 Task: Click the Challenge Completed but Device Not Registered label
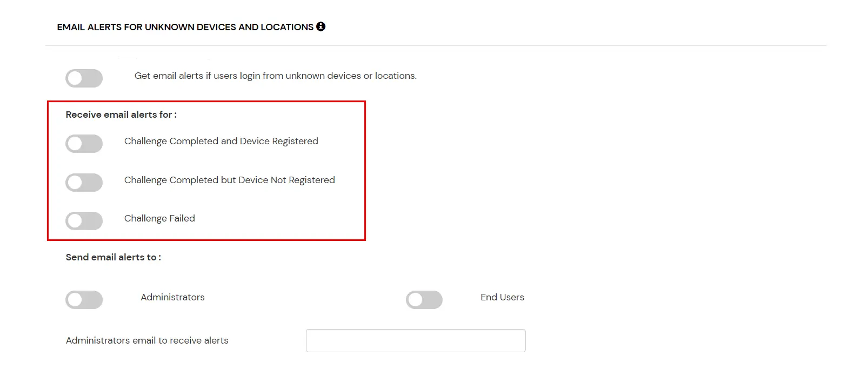tap(229, 180)
